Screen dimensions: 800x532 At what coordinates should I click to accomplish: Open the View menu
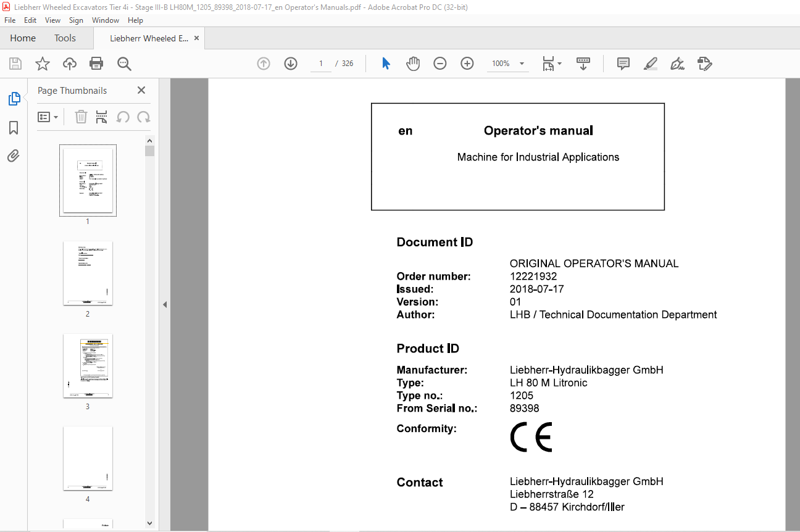[x=53, y=20]
